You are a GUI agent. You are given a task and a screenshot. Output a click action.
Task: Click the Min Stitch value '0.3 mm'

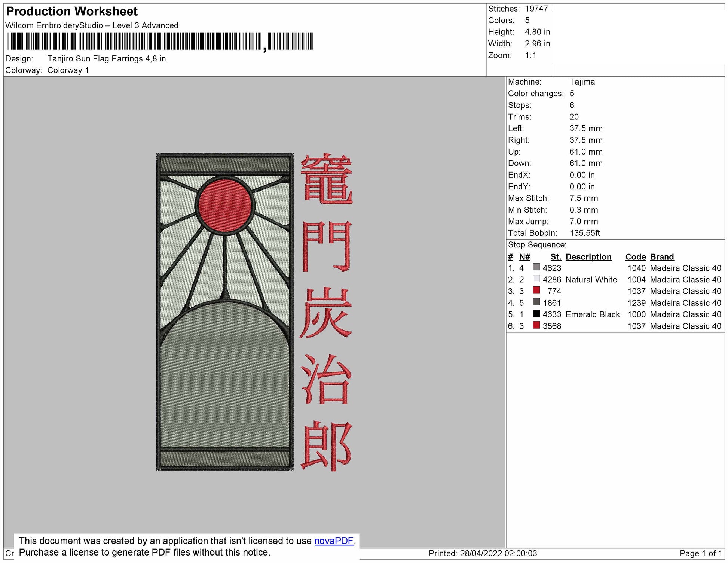584,210
